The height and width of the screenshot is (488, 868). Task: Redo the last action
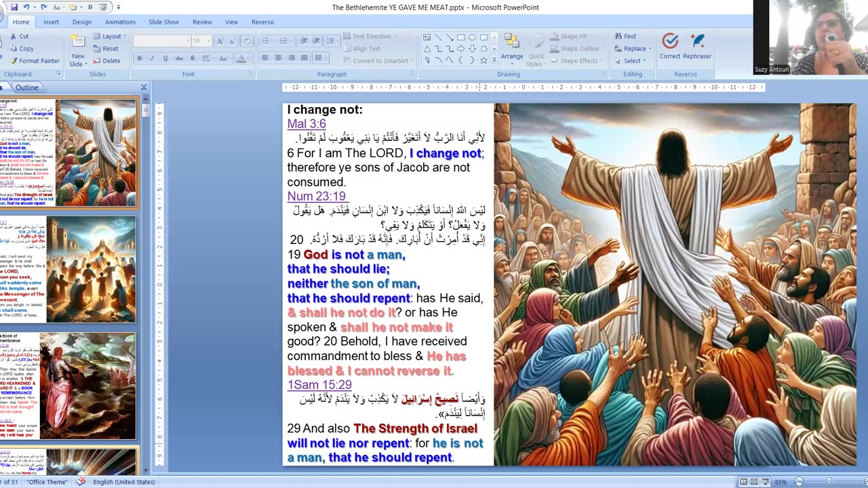click(x=45, y=7)
